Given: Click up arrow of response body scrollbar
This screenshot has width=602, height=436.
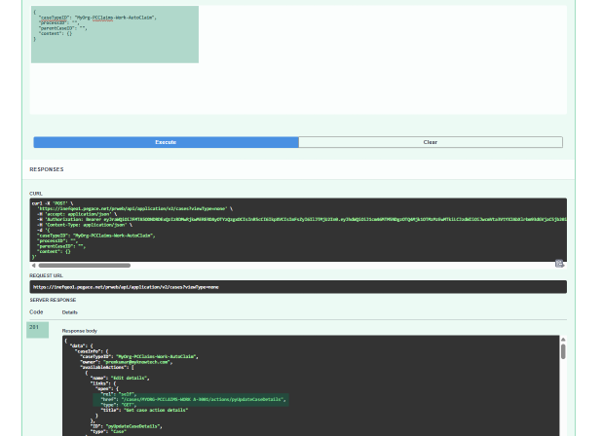Looking at the screenshot, I should [563, 339].
